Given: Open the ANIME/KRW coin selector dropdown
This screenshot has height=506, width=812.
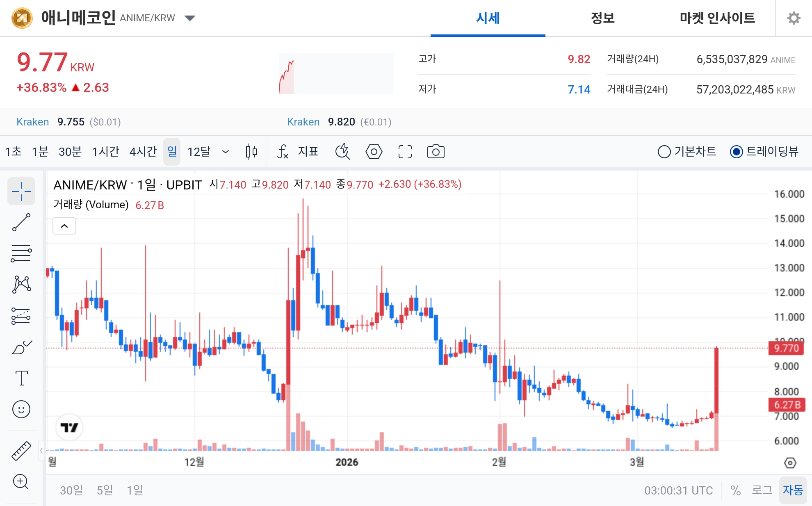Looking at the screenshot, I should pos(190,18).
